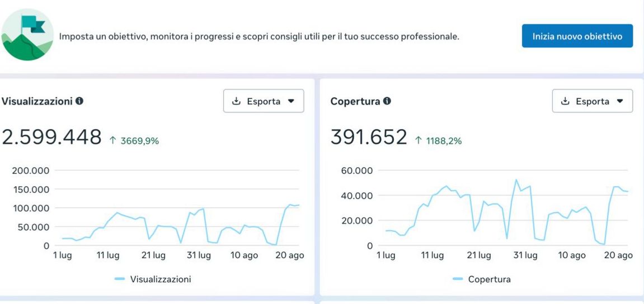
Task: Click the Copertura card heading
Action: [355, 101]
